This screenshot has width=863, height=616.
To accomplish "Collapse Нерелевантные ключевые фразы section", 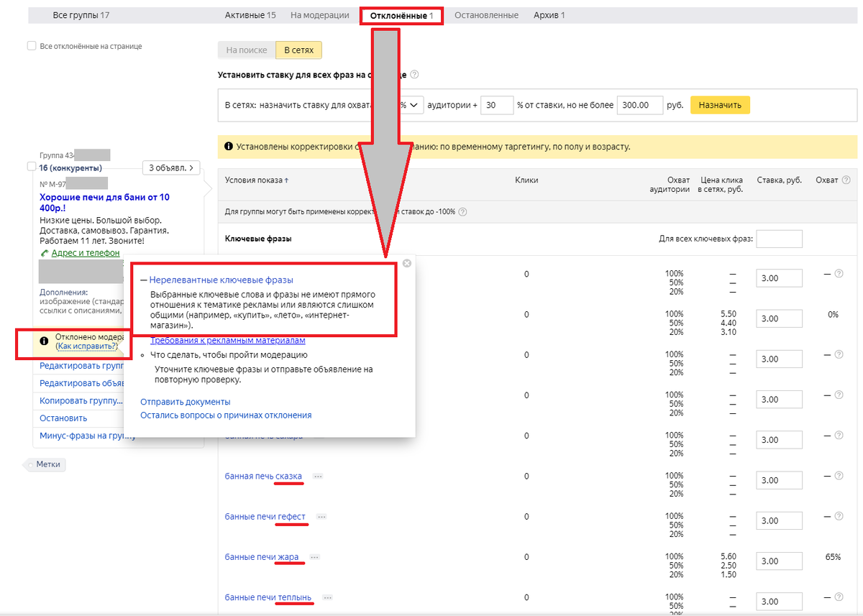I will [216, 280].
